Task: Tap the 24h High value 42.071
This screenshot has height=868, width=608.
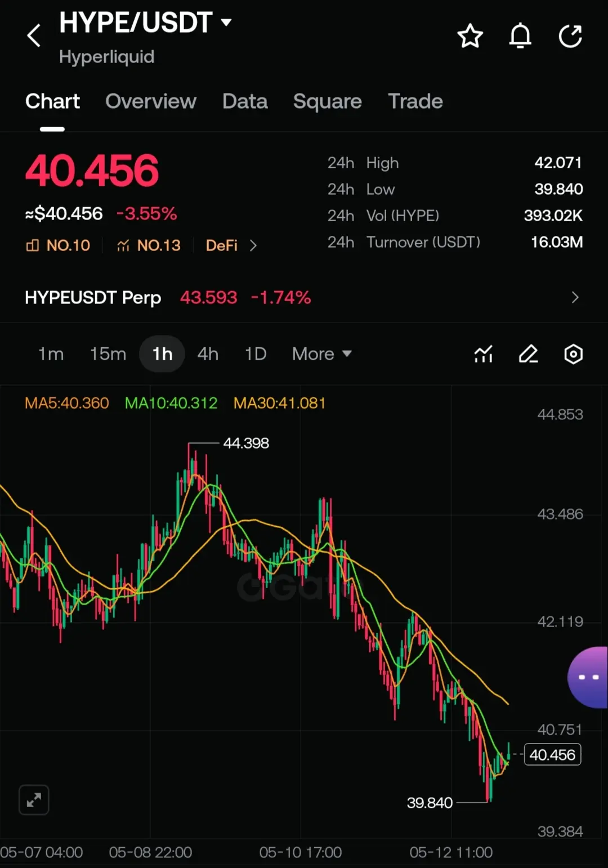Action: coord(558,163)
